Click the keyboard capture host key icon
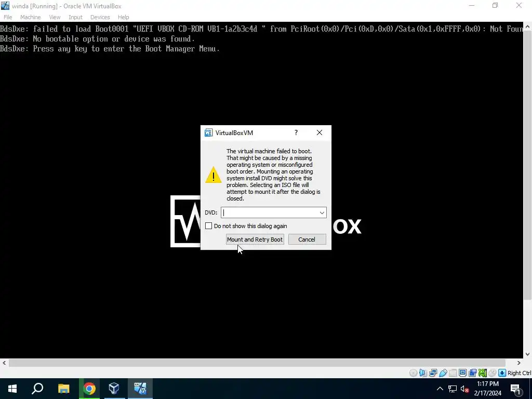This screenshot has height=399, width=532. [502, 373]
